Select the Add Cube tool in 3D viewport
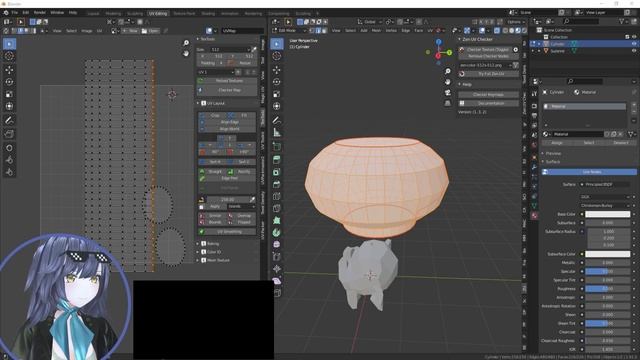 click(x=277, y=147)
